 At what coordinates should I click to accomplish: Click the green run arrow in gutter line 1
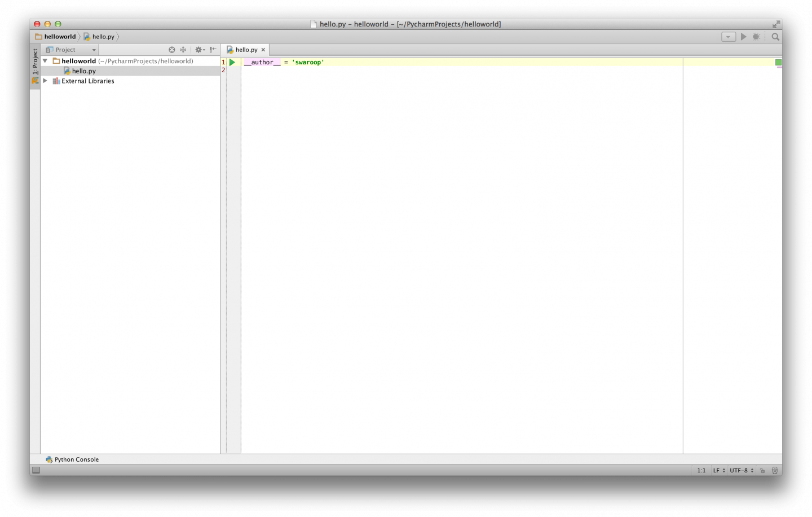tap(232, 62)
